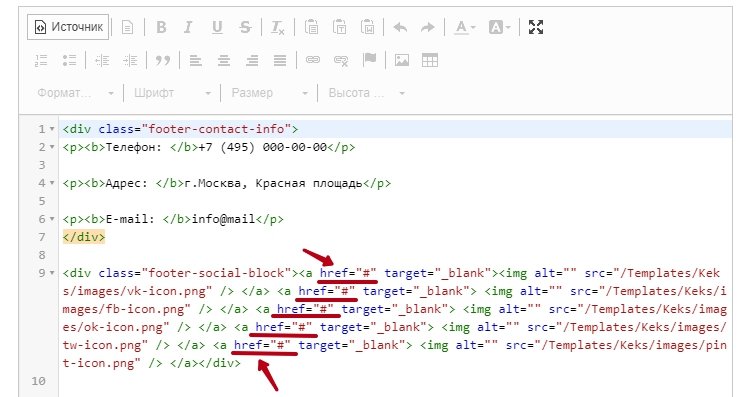Click the insert Image icon
Screen dimensions: 740x397
(402, 60)
